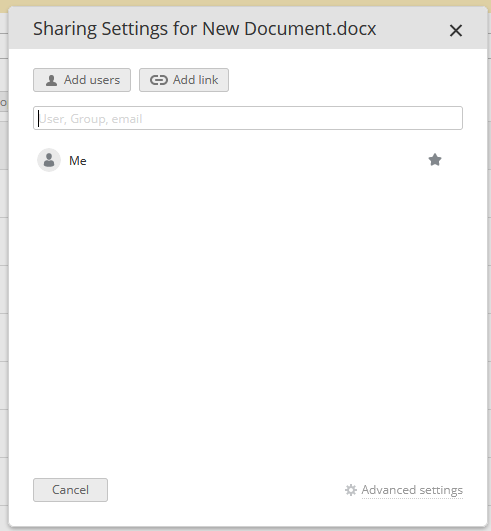Click the empty area below Me entry

248,305
